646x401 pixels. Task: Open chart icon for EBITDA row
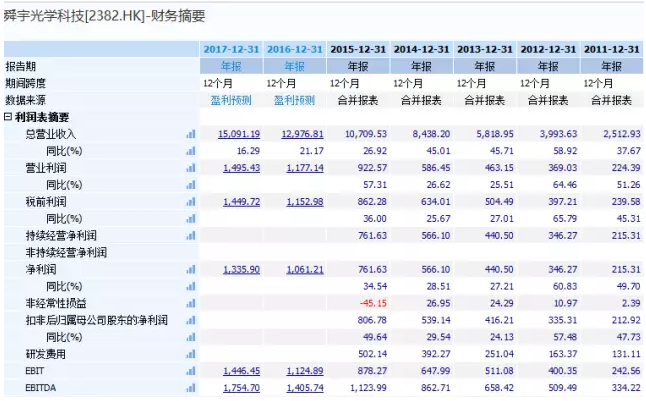(191, 388)
